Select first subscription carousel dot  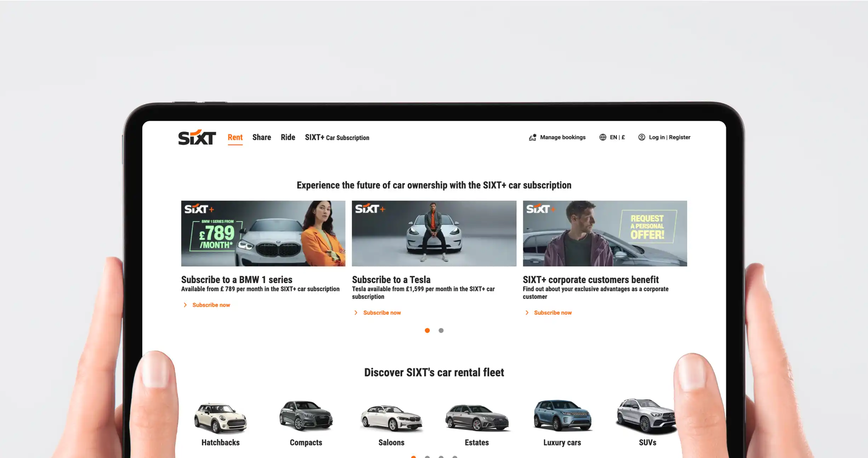point(427,330)
